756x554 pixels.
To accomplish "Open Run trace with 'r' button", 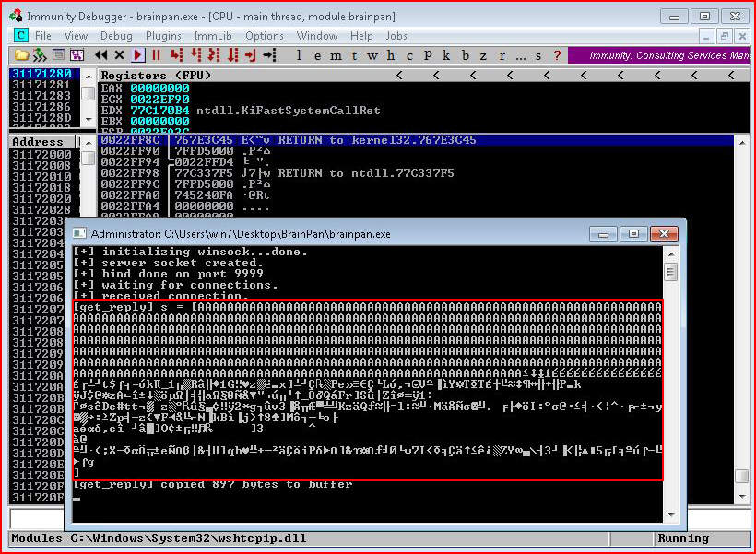I will pyautogui.click(x=502, y=55).
